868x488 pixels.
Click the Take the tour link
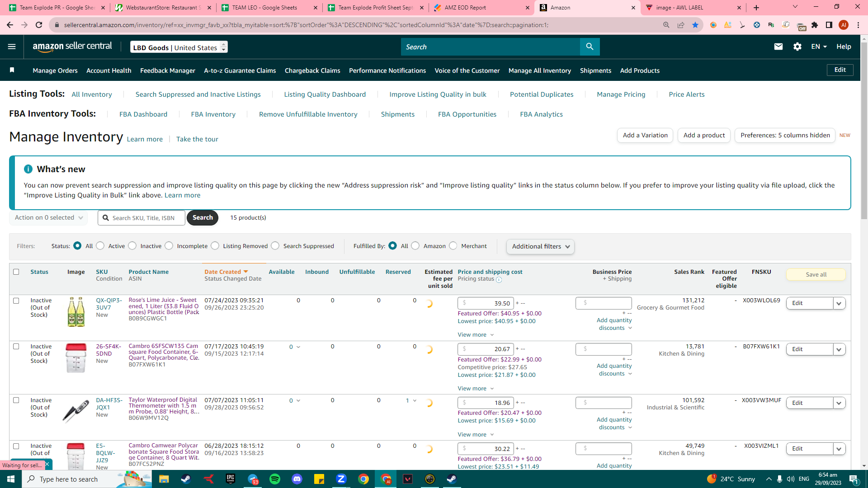point(197,139)
